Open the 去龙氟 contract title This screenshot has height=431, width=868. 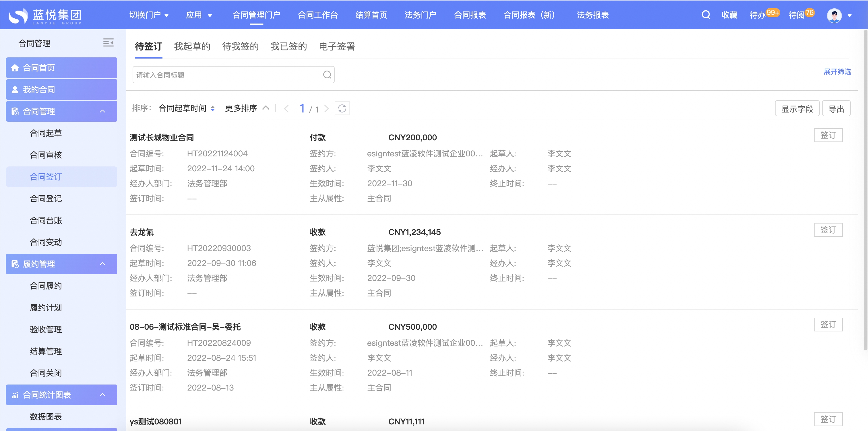pos(142,232)
